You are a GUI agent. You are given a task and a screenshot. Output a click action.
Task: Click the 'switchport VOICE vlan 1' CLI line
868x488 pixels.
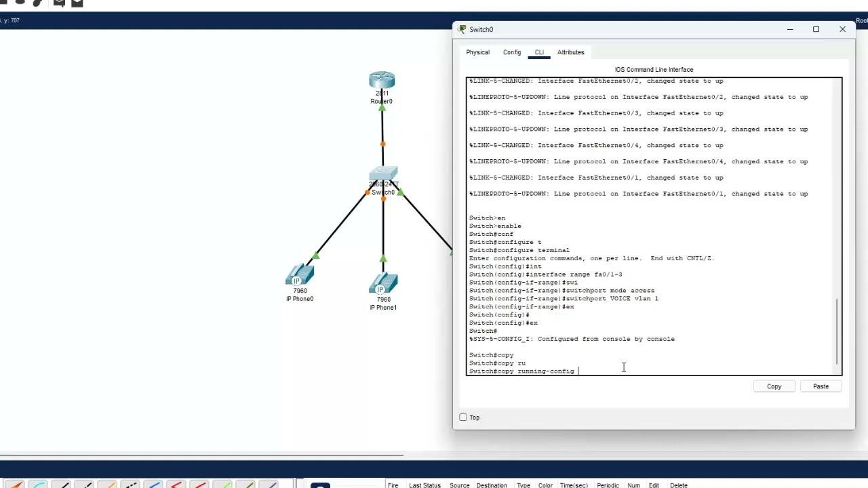(x=564, y=299)
